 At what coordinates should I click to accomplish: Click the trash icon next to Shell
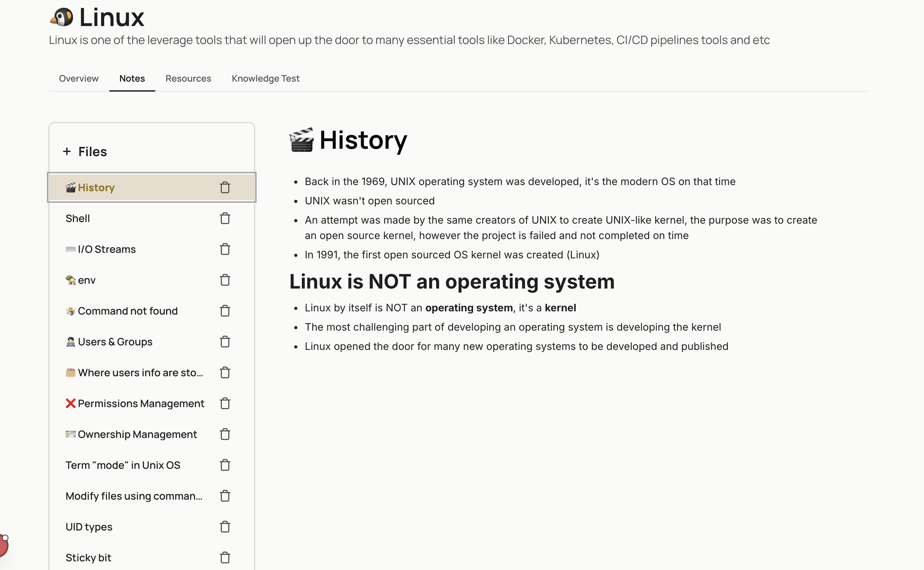click(x=225, y=218)
